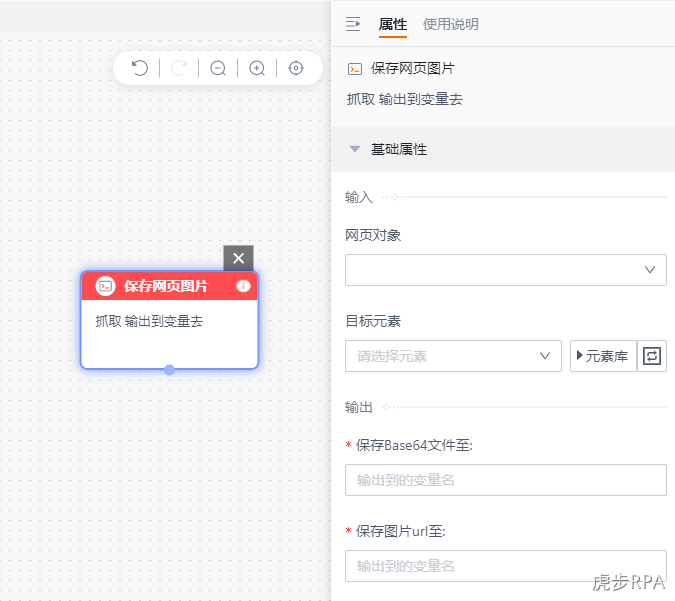Open the 网页对象 dropdown
The image size is (675, 601).
tap(506, 270)
